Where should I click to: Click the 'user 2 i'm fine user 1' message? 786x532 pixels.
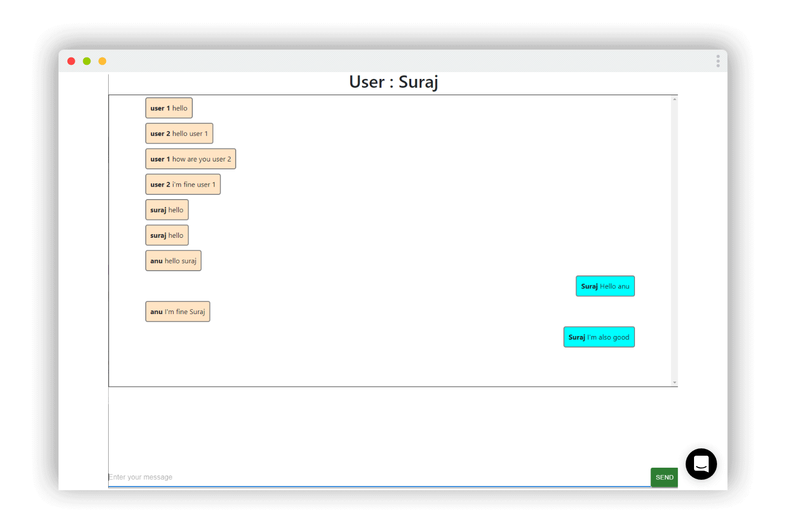(x=183, y=184)
